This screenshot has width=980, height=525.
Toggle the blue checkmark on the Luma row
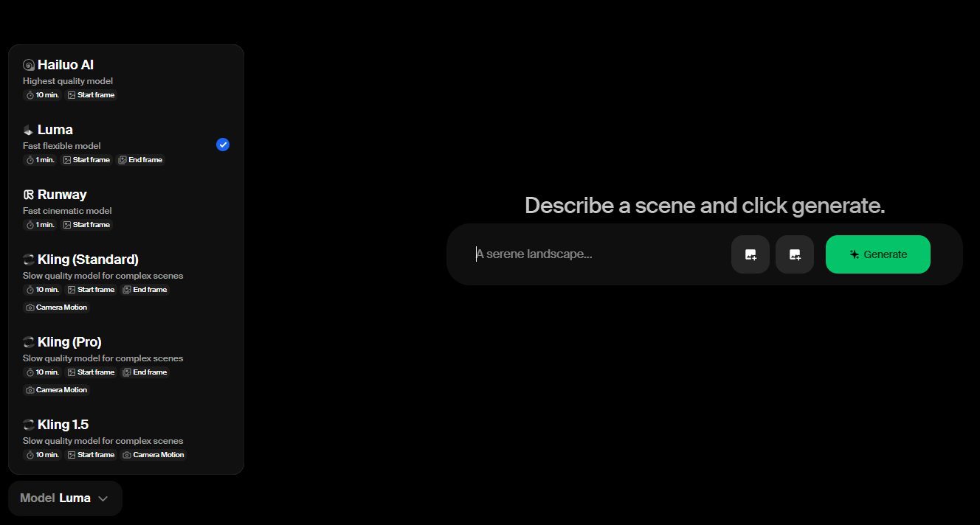223,145
